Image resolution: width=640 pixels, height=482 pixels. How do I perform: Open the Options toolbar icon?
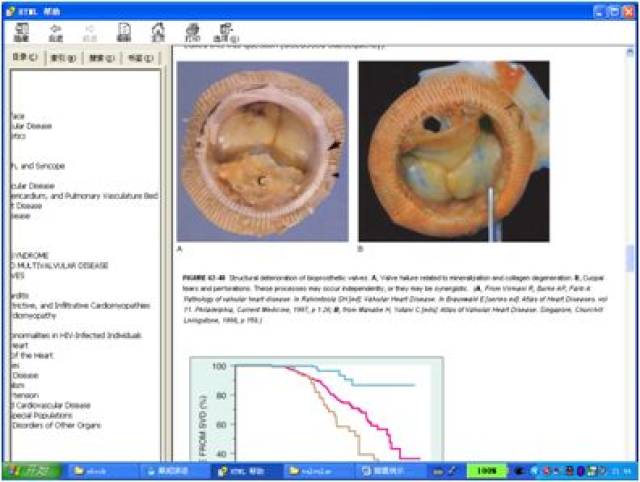pyautogui.click(x=226, y=33)
